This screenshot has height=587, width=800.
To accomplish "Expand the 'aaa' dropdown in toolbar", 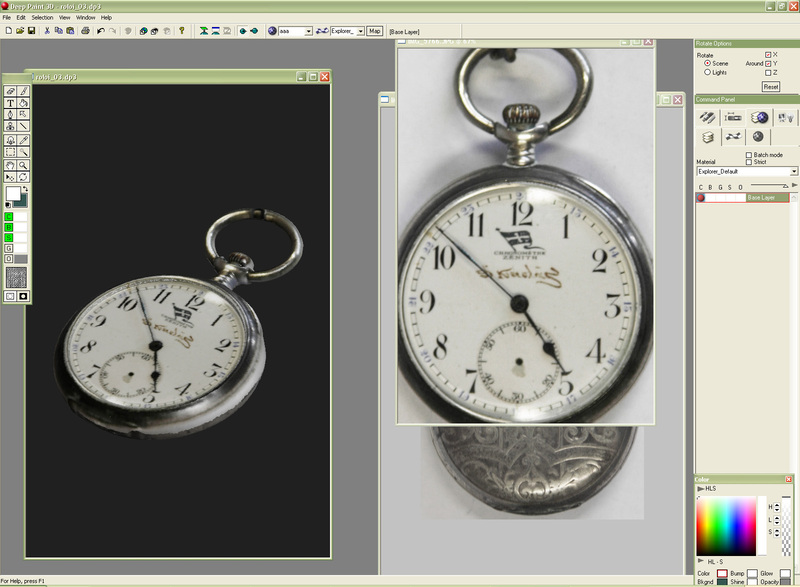I will coord(308,31).
